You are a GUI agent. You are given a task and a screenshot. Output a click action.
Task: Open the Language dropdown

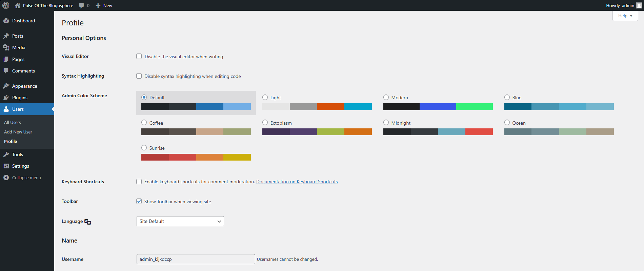180,221
